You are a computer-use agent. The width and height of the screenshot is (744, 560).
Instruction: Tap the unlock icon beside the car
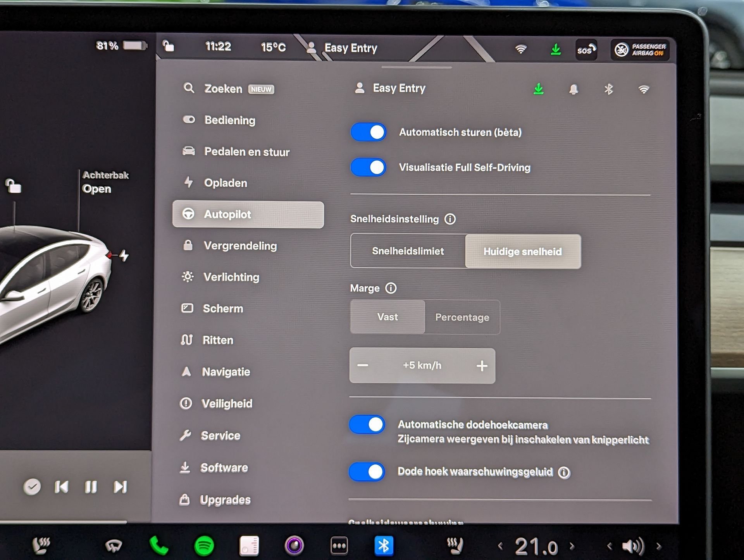13,186
